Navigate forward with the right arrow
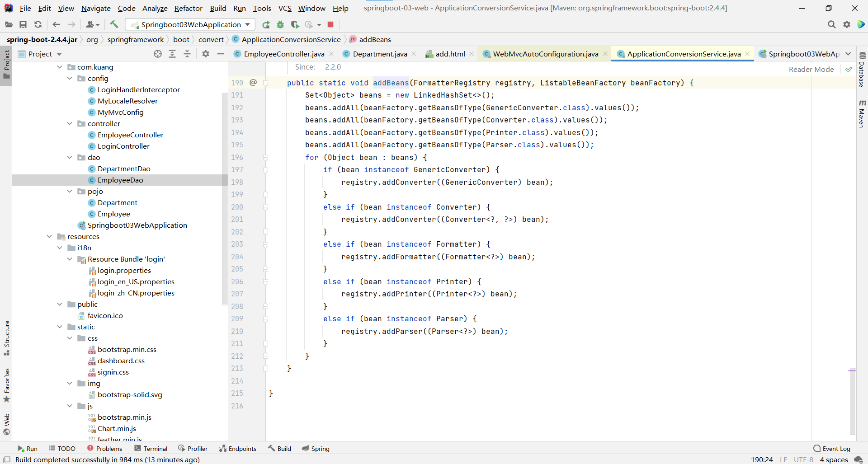Viewport: 868px width, 464px height. (71, 24)
